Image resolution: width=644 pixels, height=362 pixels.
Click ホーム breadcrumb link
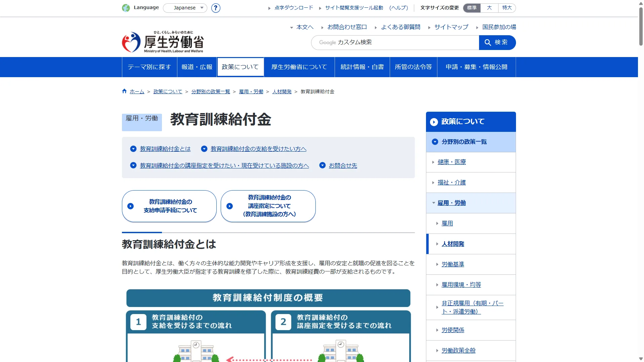[137, 92]
